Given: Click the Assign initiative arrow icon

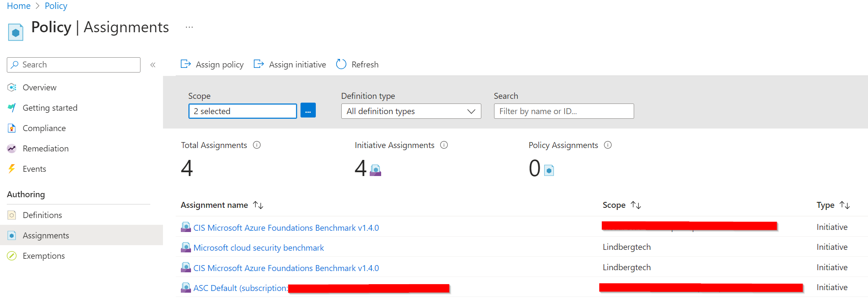Looking at the screenshot, I should (x=259, y=64).
